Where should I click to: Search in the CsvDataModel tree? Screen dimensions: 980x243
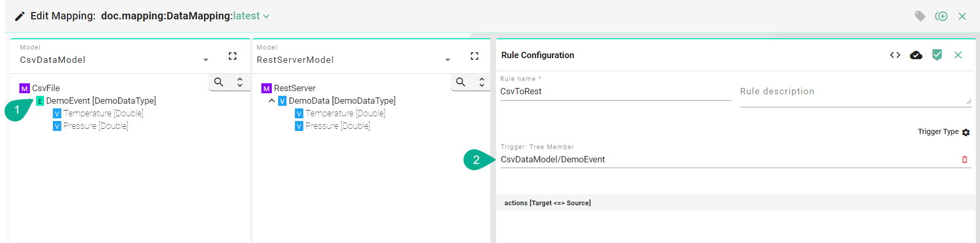[x=219, y=82]
